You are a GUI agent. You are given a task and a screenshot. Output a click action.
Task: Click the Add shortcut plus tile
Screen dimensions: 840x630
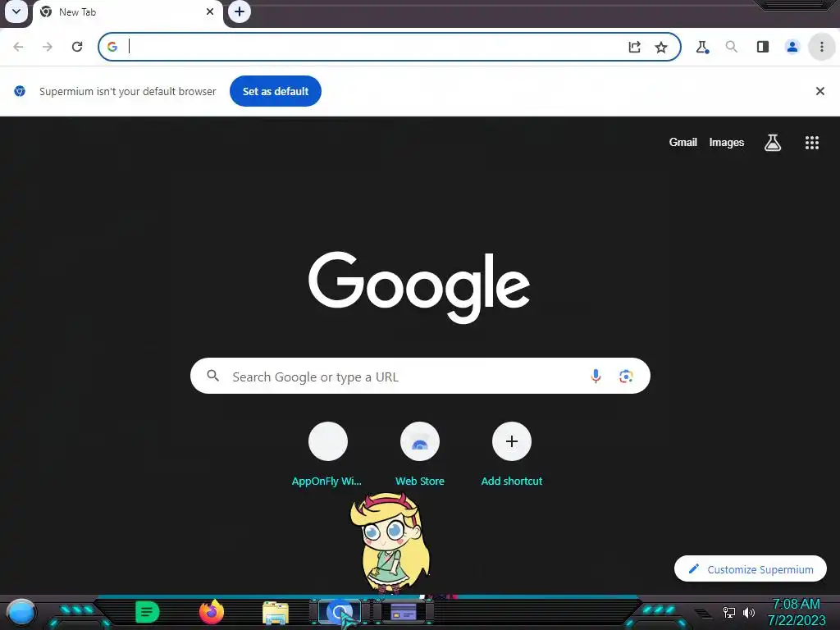pyautogui.click(x=512, y=454)
